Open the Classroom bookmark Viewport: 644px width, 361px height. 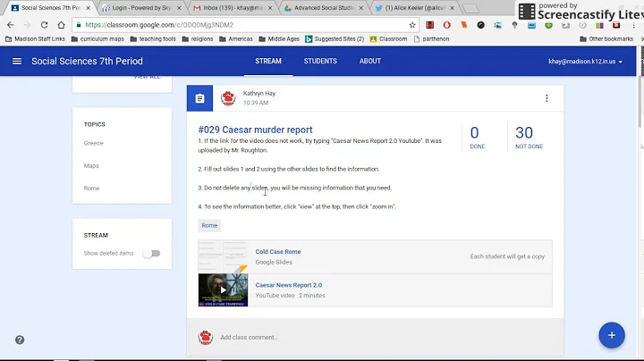pyautogui.click(x=388, y=39)
